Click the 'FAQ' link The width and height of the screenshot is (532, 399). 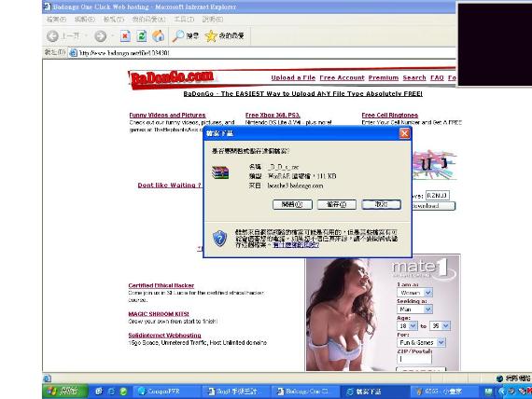(x=437, y=78)
